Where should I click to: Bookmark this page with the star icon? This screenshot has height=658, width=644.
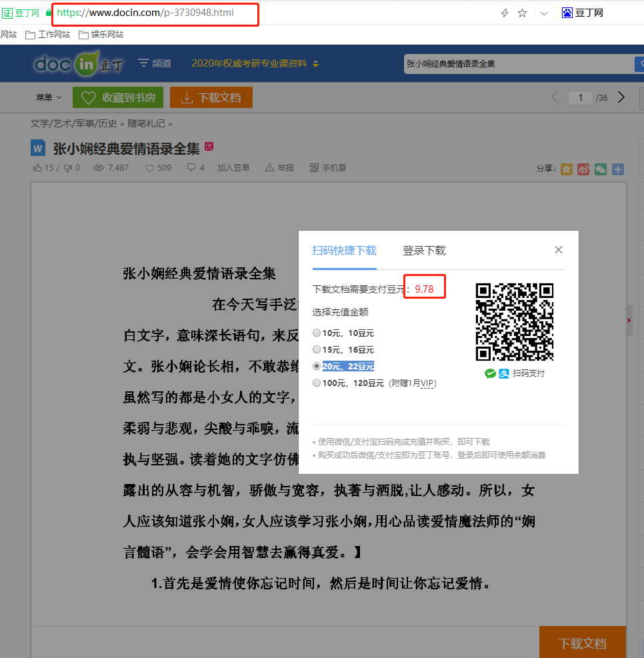pyautogui.click(x=522, y=13)
